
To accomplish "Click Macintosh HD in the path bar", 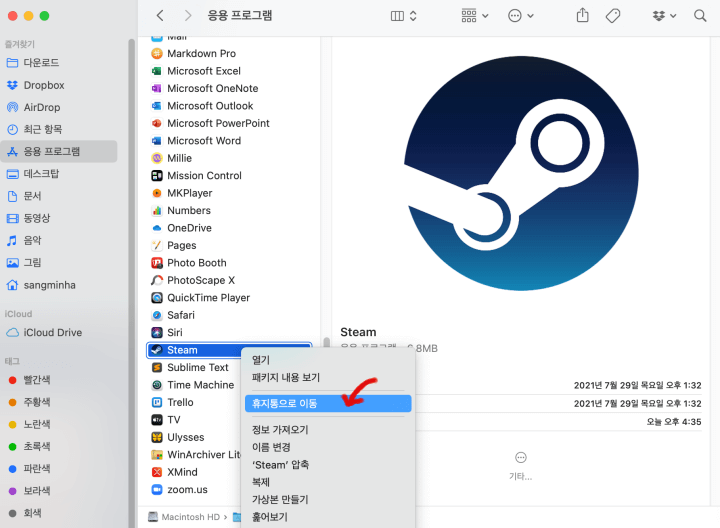I will (x=184, y=517).
